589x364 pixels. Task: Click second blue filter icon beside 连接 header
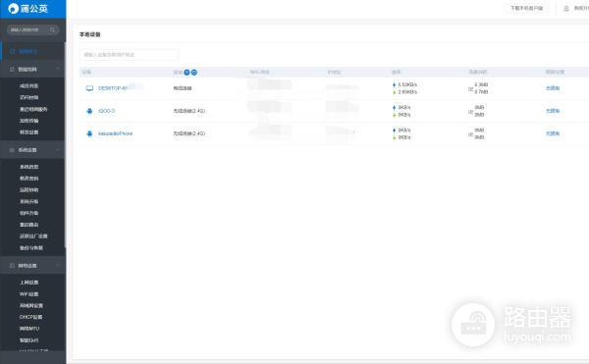coord(194,72)
